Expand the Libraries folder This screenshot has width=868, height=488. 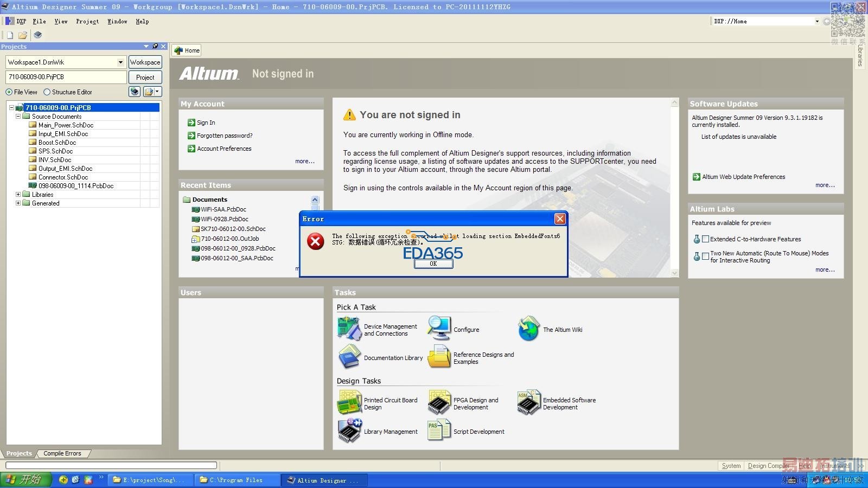[x=18, y=194]
